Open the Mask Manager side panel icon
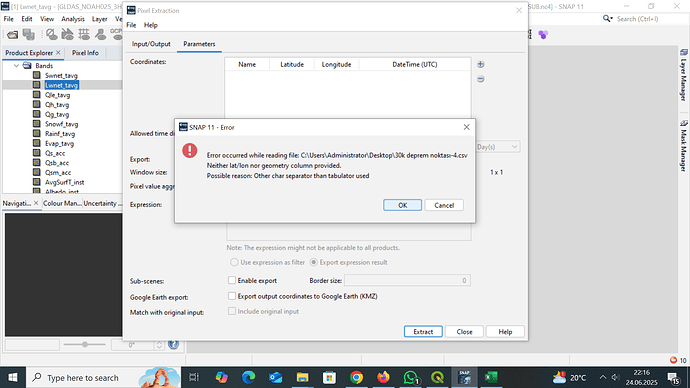This screenshot has width=690, height=388. pos(684,146)
